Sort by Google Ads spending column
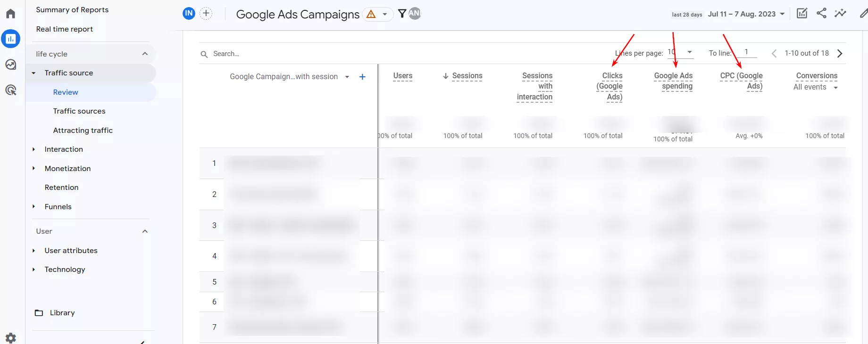The image size is (868, 344). point(673,81)
